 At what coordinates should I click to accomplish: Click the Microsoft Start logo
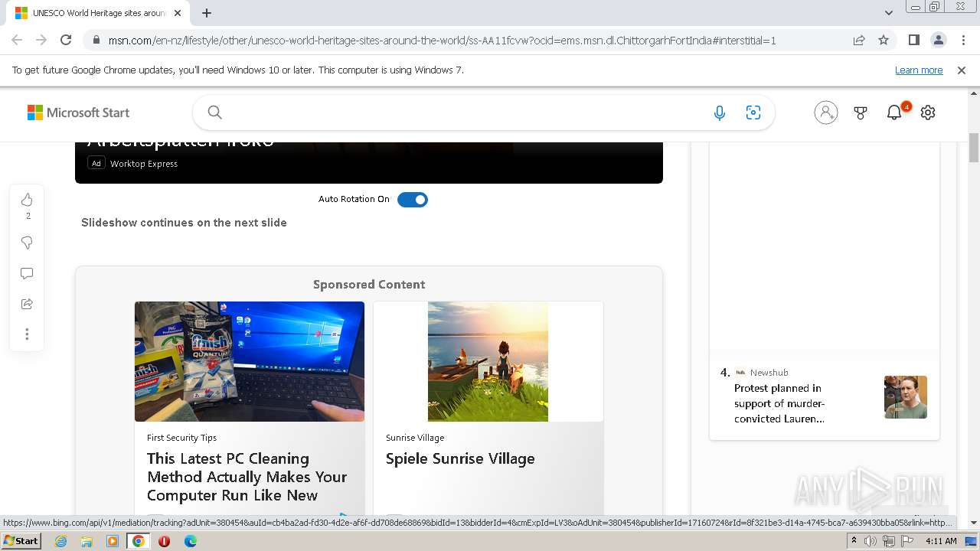coord(78,112)
